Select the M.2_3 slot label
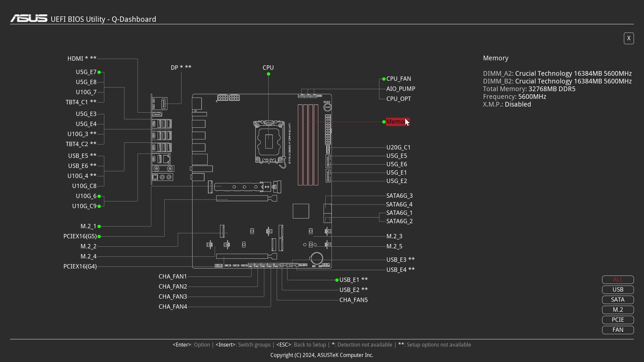The width and height of the screenshot is (644, 362). pos(394,236)
